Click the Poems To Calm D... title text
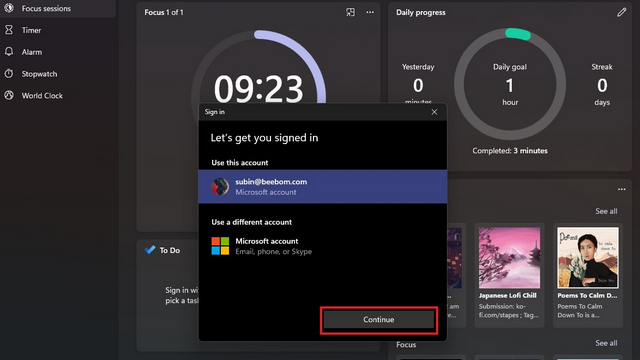This screenshot has height=360, width=640. 587,295
